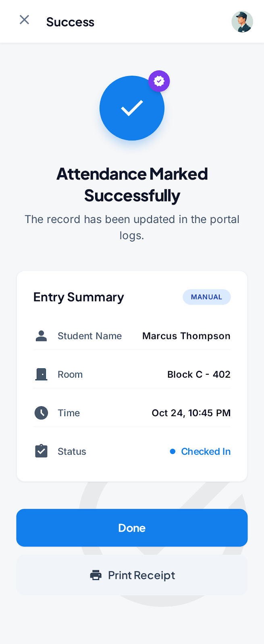Toggle the MANUAL entry badge

coord(206,297)
